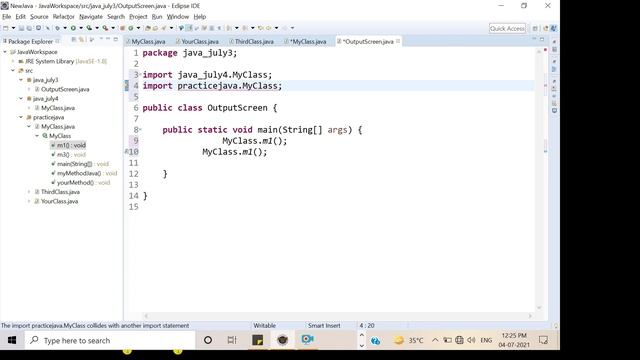Open Sticky Notes from the taskbar
Screen dimensions: 640x360
[x=258, y=340]
